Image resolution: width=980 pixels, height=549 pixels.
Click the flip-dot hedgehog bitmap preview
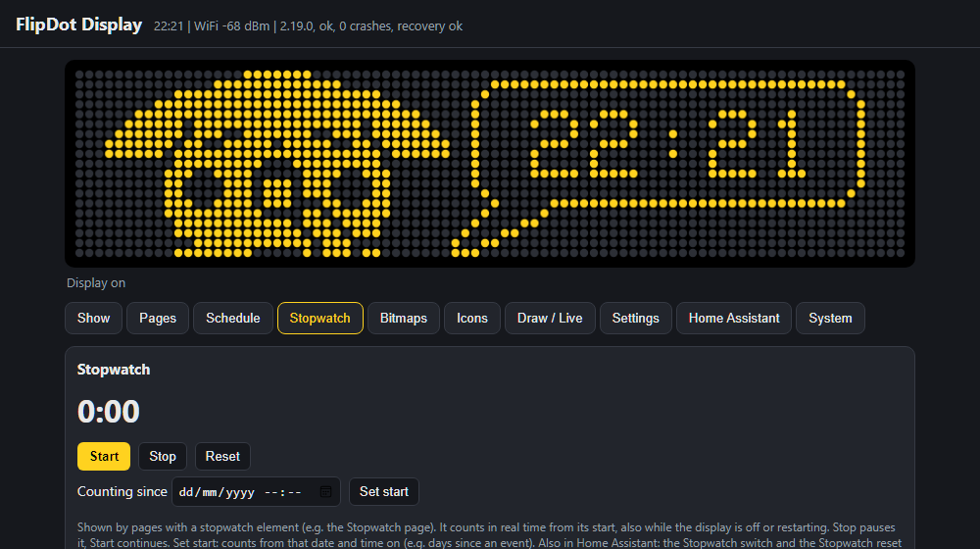277,164
